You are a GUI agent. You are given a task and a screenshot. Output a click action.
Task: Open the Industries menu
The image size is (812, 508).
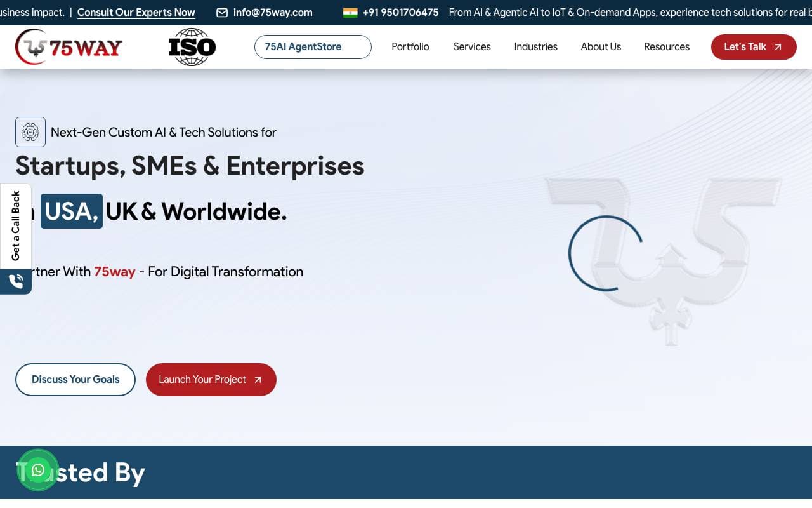[x=536, y=47]
